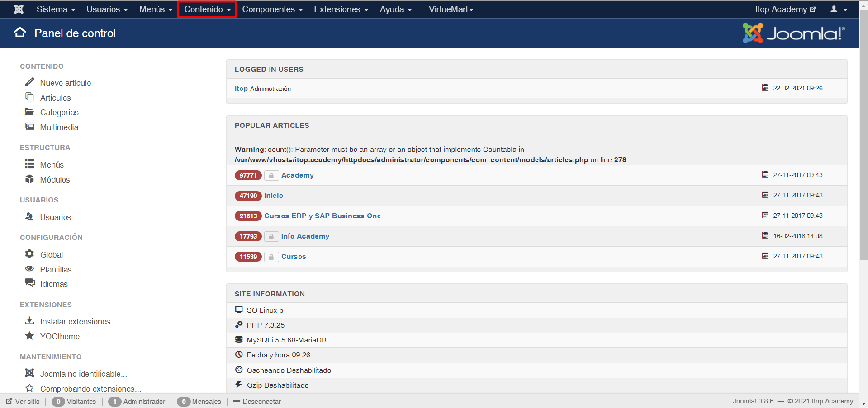Select the YOOtheme star icon
Image resolution: width=868 pixels, height=408 pixels.
click(29, 336)
